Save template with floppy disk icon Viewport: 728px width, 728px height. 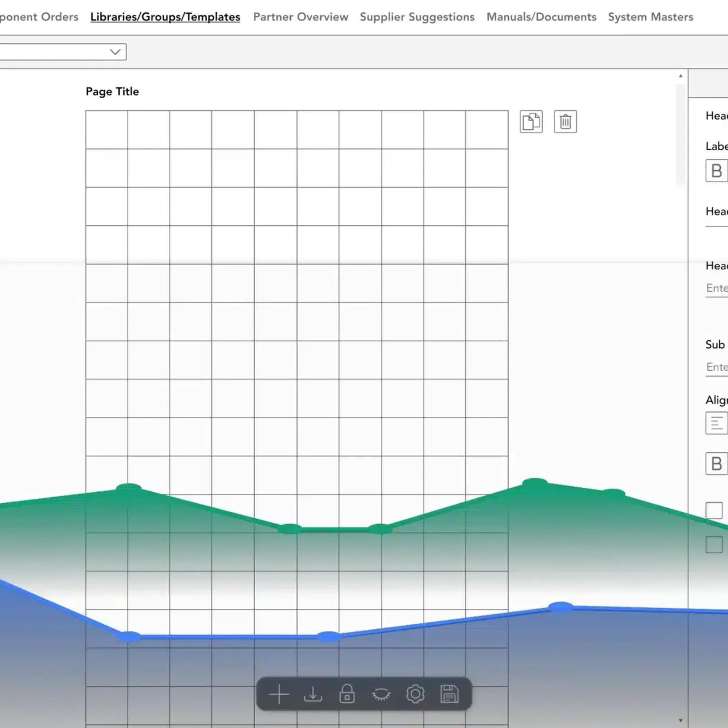coord(450,694)
